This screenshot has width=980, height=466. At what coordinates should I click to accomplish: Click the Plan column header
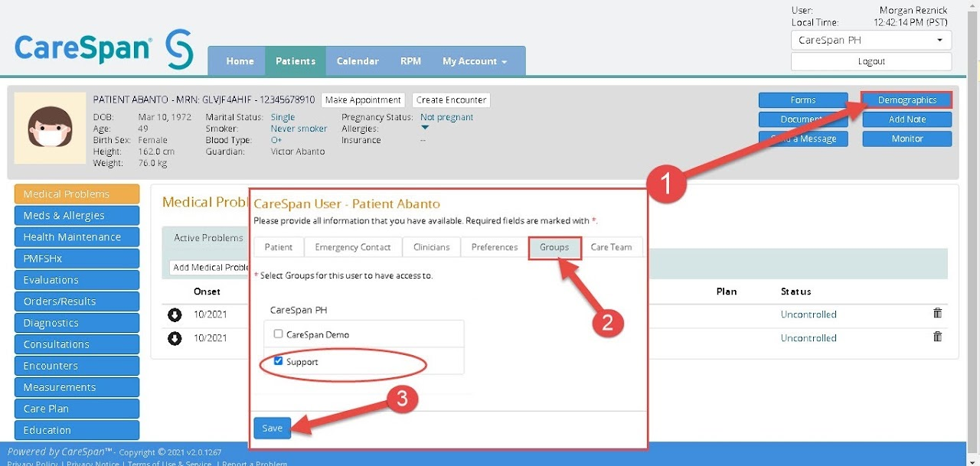point(727,292)
